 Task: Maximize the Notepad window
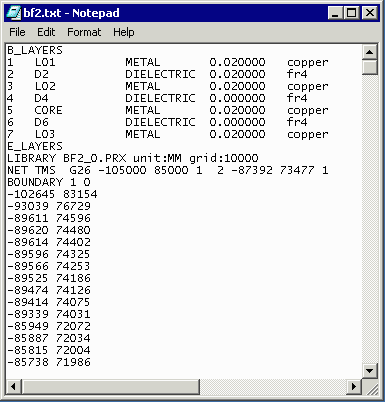(351, 13)
